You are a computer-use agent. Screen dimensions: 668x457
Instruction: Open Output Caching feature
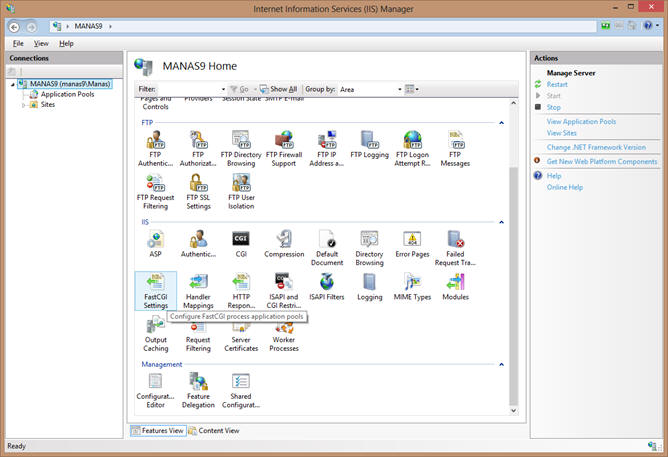click(155, 334)
